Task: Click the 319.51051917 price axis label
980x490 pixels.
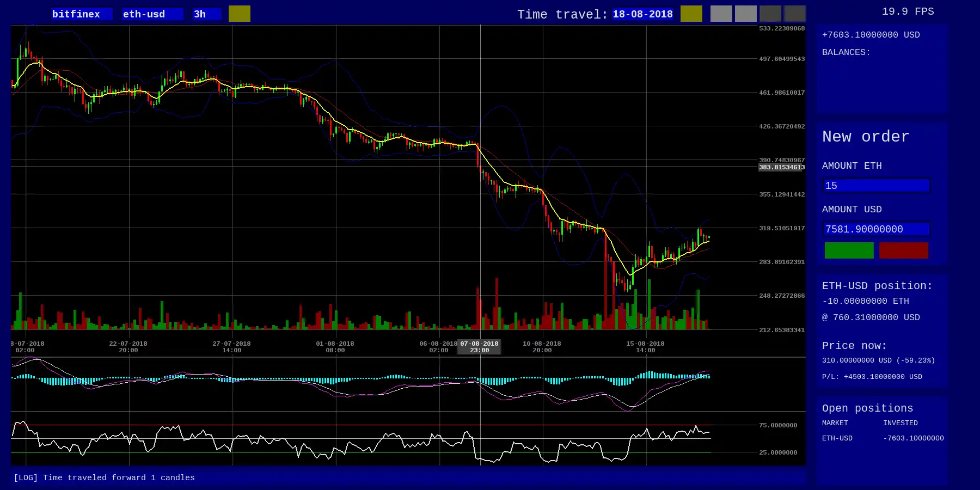Action: tap(782, 228)
